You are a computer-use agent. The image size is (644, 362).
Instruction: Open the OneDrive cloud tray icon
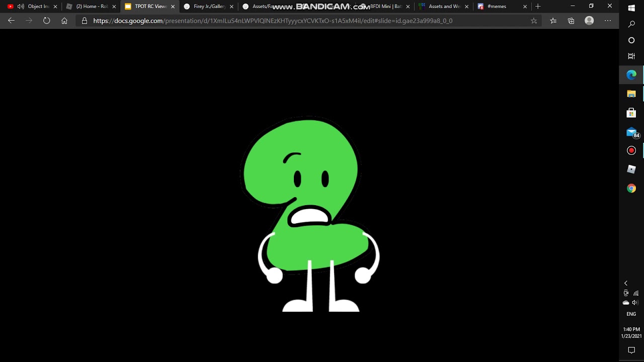point(626,303)
